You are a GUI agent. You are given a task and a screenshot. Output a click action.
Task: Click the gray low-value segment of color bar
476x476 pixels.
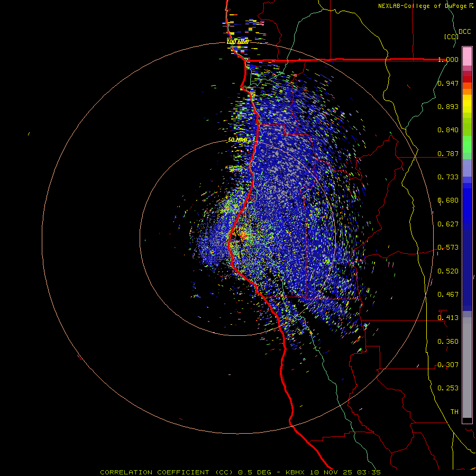pyautogui.click(x=467, y=368)
